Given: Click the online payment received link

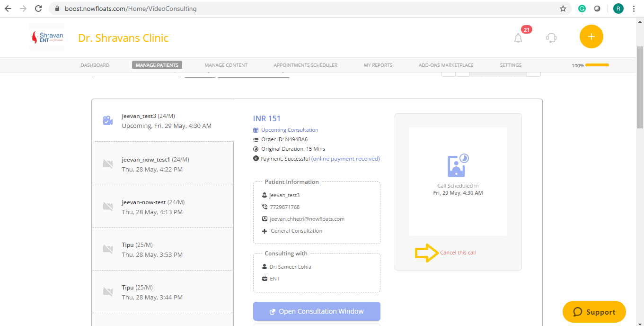Looking at the screenshot, I should point(345,159).
